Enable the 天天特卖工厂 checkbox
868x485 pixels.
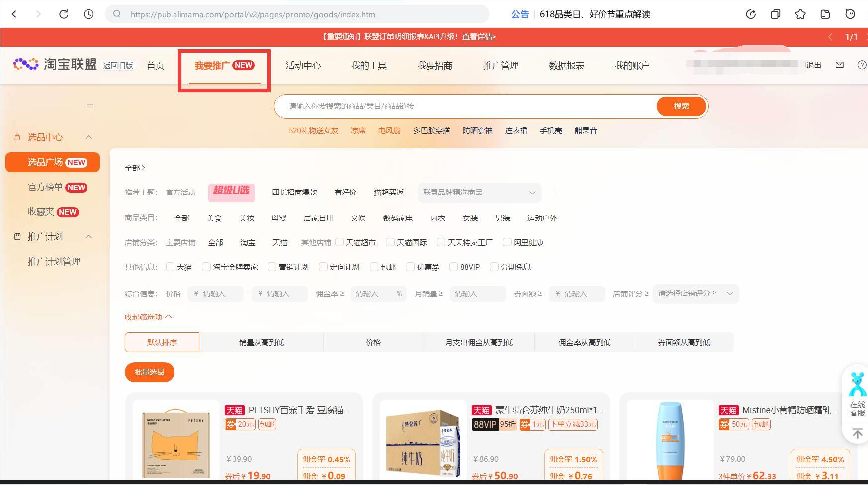(x=441, y=242)
